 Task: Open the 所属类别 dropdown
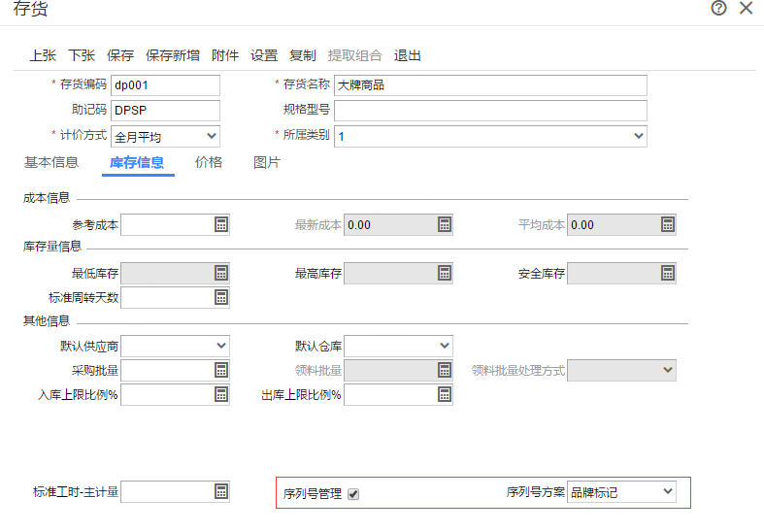tap(638, 137)
